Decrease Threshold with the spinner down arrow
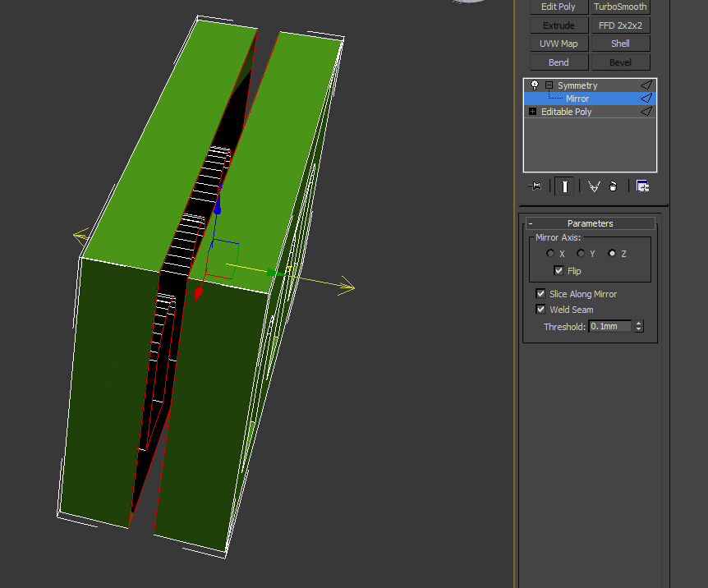This screenshot has height=588, width=708. pos(638,329)
